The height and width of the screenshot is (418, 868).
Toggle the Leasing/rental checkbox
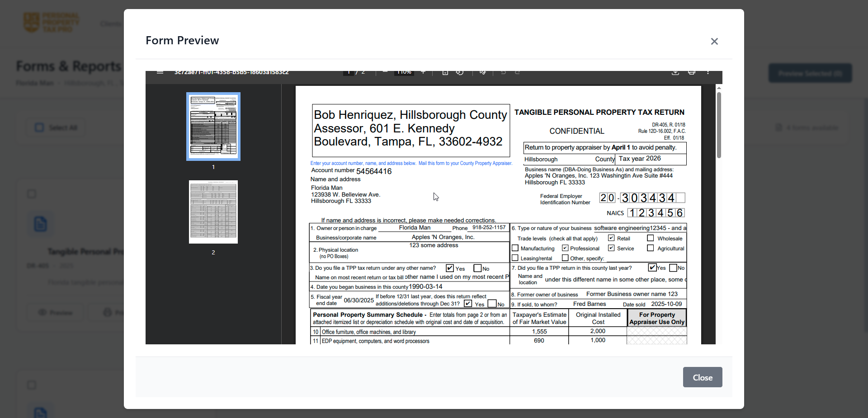515,258
